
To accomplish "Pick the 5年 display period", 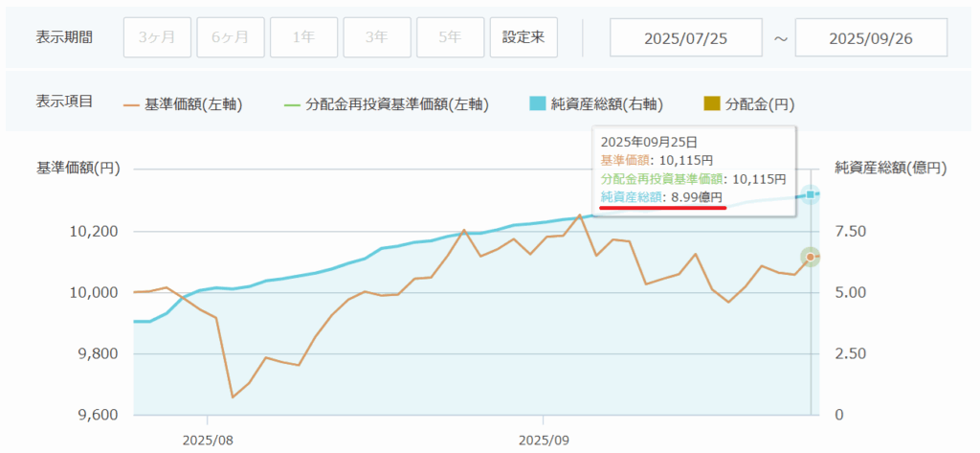I will (449, 38).
